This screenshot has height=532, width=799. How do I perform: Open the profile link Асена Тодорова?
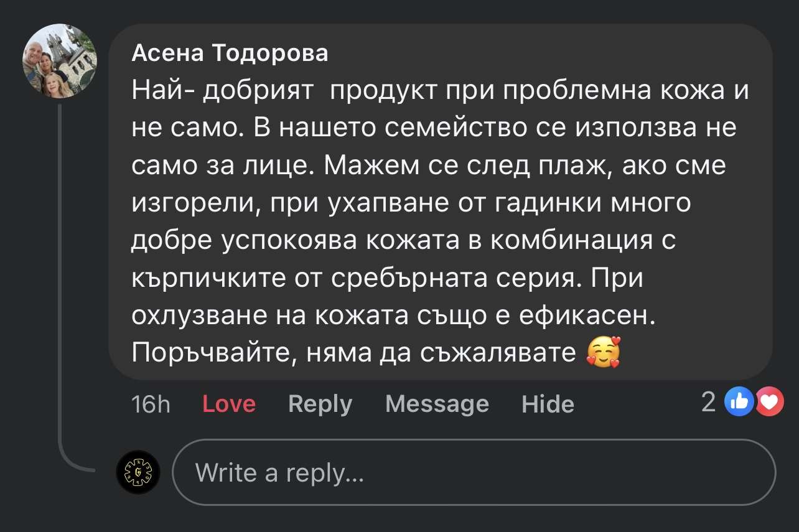(x=230, y=54)
